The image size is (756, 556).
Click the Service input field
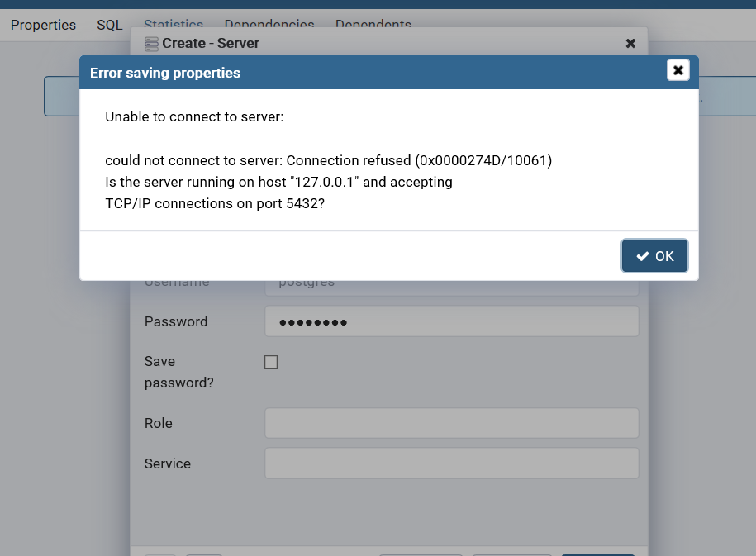[452, 463]
